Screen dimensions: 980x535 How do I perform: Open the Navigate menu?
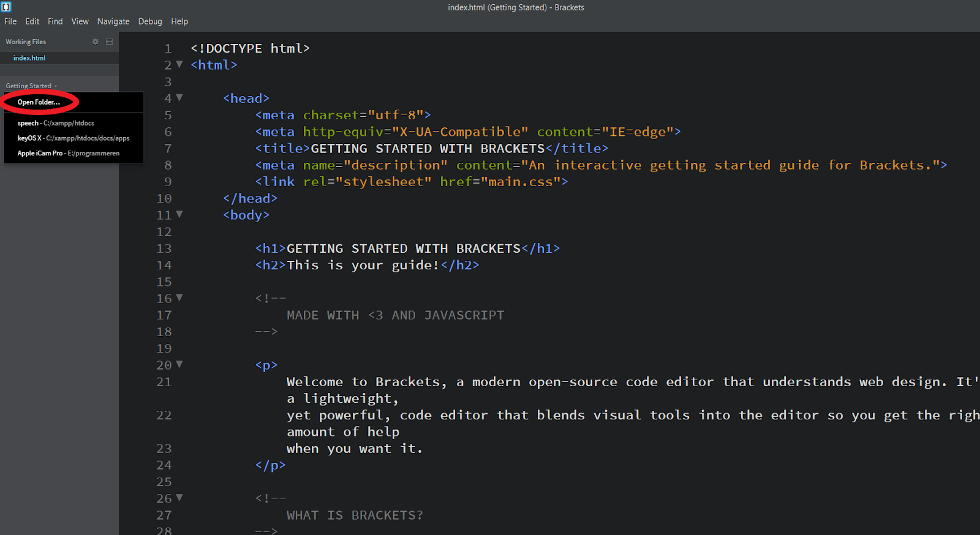click(113, 21)
